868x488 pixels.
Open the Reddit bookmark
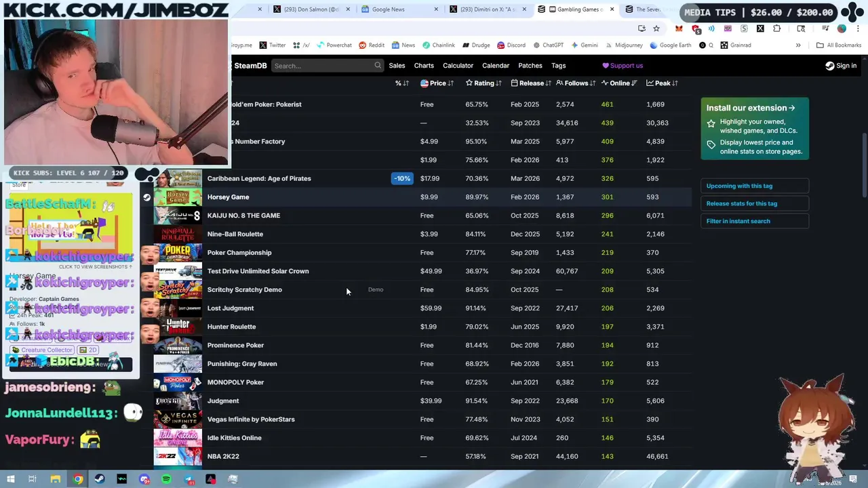coord(372,45)
